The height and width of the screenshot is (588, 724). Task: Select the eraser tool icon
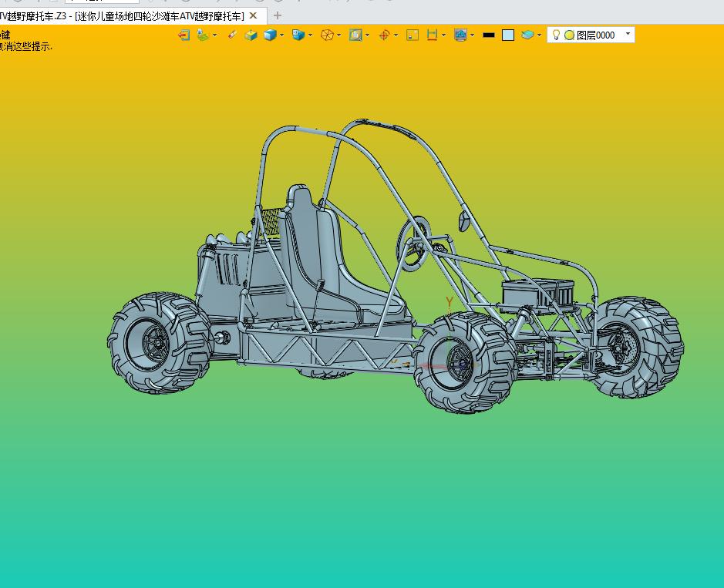tap(232, 35)
